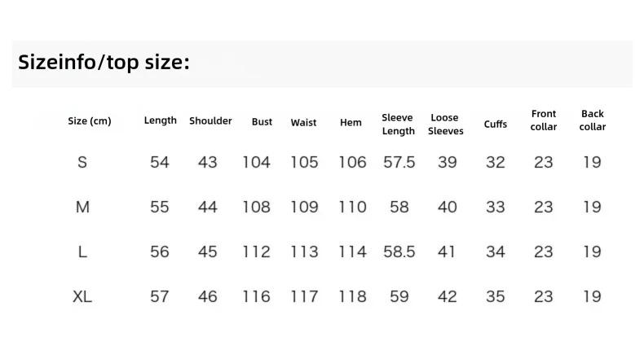Click the Sizeinfo/top size heading
The image size is (644, 337).
coord(104,63)
